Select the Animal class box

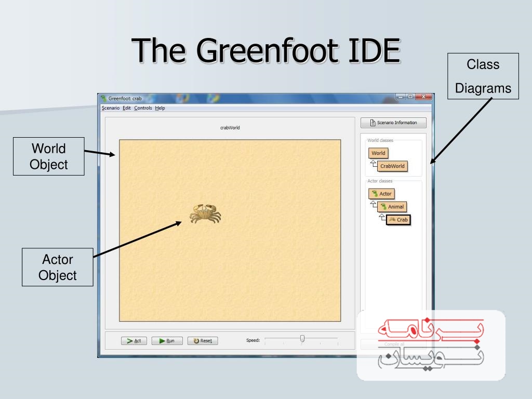coord(392,207)
